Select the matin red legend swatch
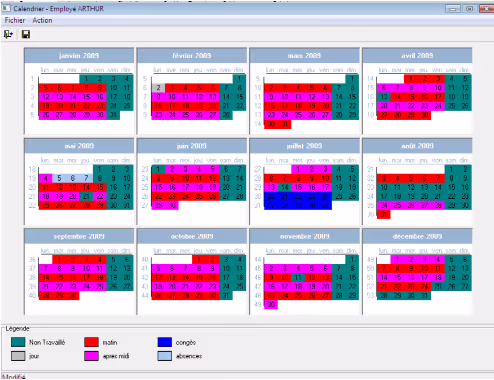The image size is (494, 380). [91, 342]
